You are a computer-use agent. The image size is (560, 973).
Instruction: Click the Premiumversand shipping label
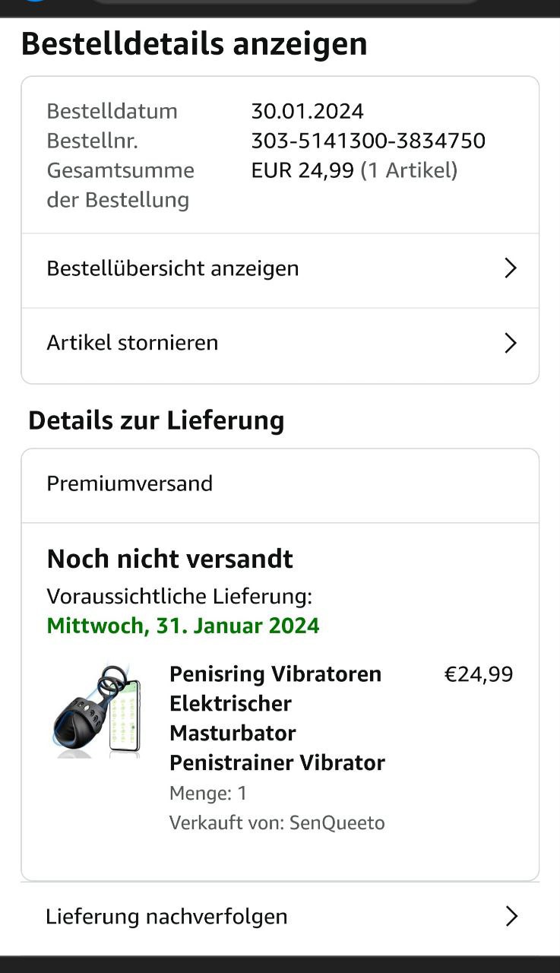point(130,483)
